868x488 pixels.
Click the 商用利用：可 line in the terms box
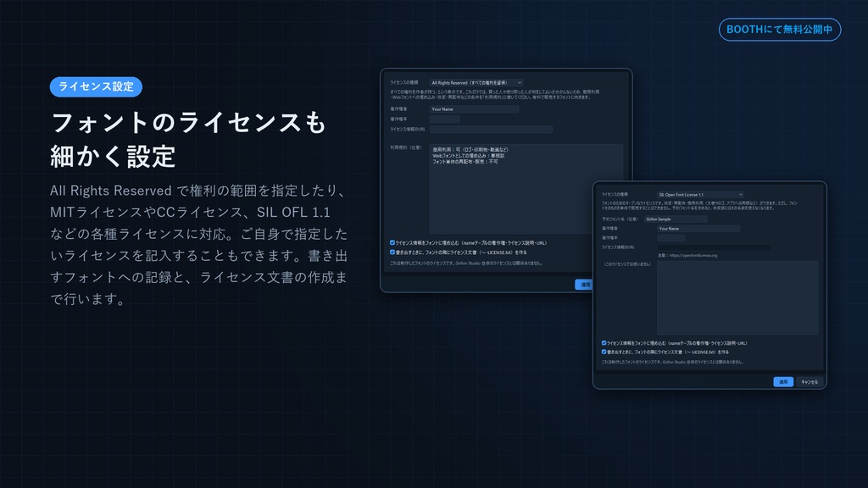470,149
